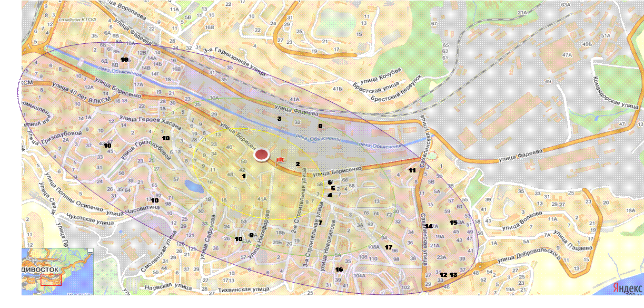Select bold marker number 12

pyautogui.click(x=443, y=275)
